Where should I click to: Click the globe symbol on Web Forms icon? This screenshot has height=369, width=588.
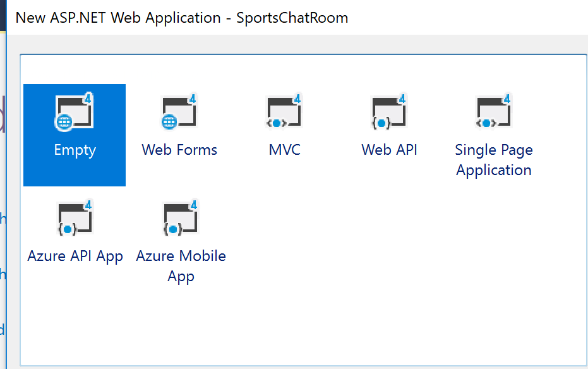pos(169,123)
